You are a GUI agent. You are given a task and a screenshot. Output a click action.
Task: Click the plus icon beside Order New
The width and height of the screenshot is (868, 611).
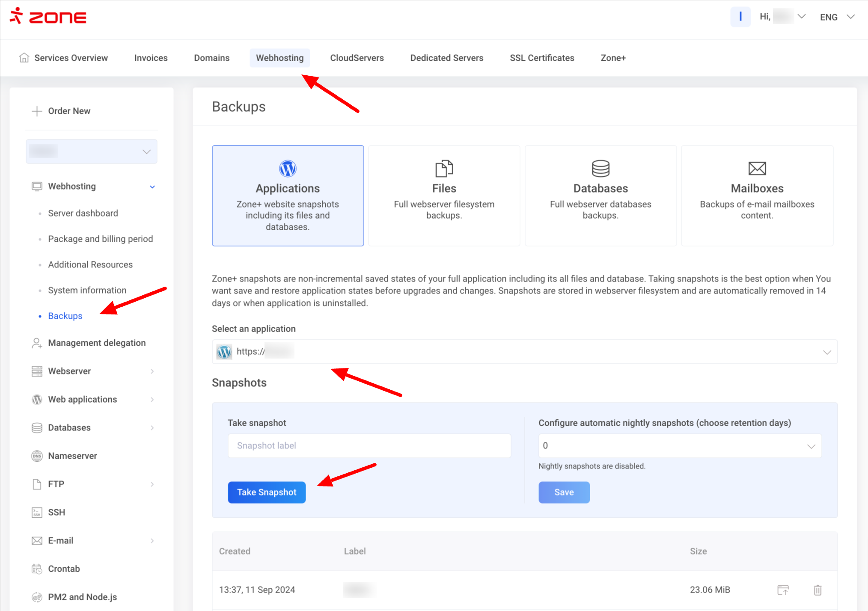coord(37,111)
